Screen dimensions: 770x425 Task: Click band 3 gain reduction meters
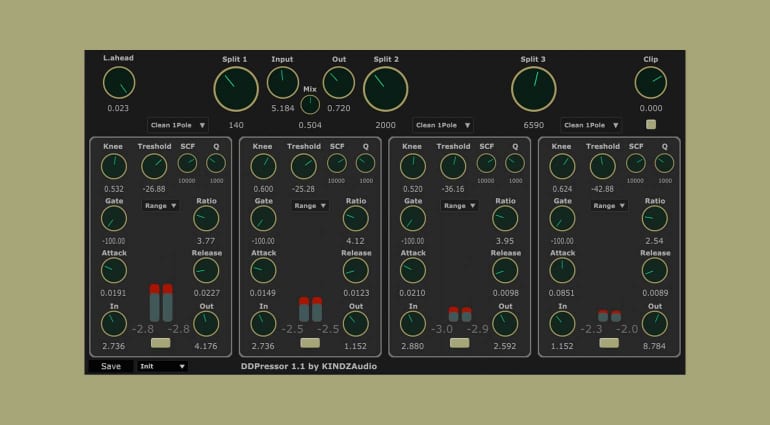pyautogui.click(x=460, y=314)
